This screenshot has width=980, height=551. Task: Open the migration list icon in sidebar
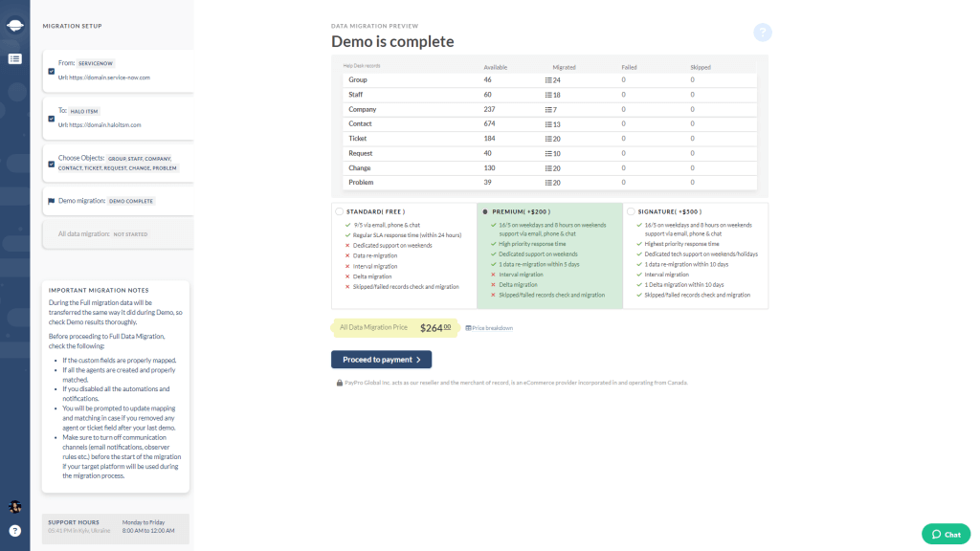coord(15,58)
